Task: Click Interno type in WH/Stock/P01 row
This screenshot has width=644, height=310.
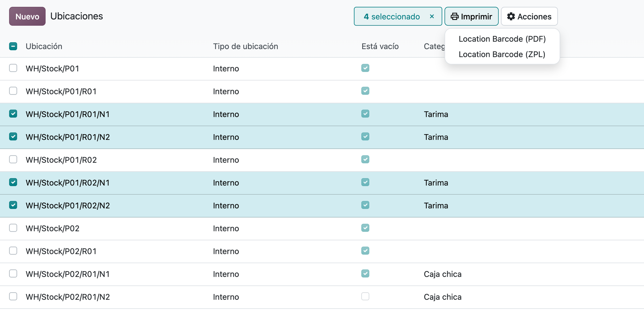Action: 226,68
